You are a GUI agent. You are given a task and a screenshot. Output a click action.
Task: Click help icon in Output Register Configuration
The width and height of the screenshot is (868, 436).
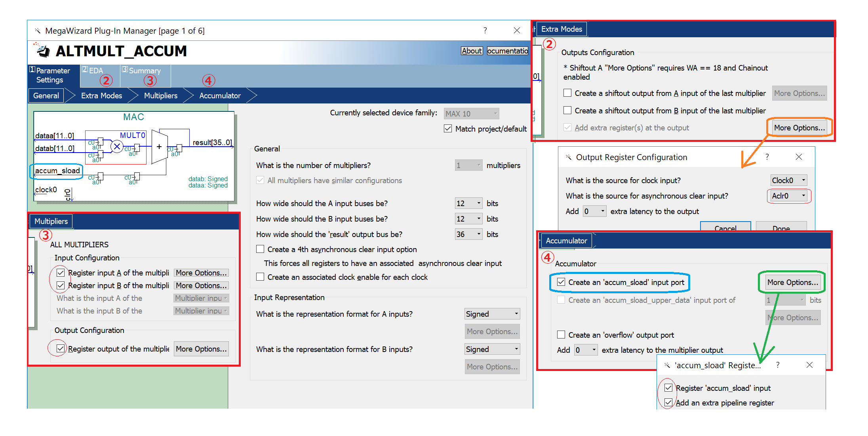767,157
